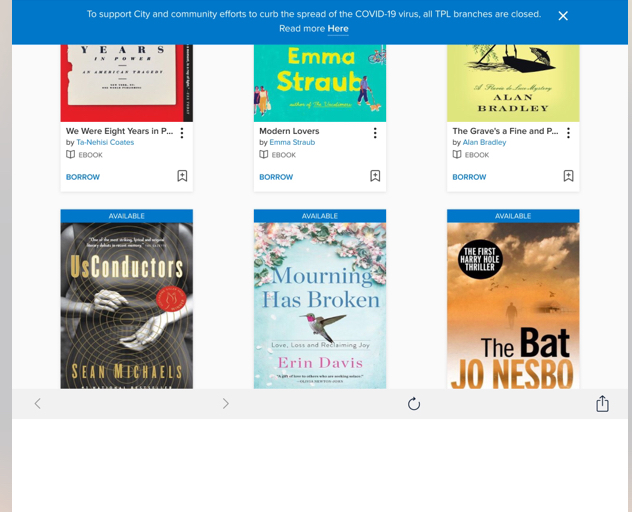Open options menu for We Were Eight Years
This screenshot has height=512, width=632.
[182, 133]
